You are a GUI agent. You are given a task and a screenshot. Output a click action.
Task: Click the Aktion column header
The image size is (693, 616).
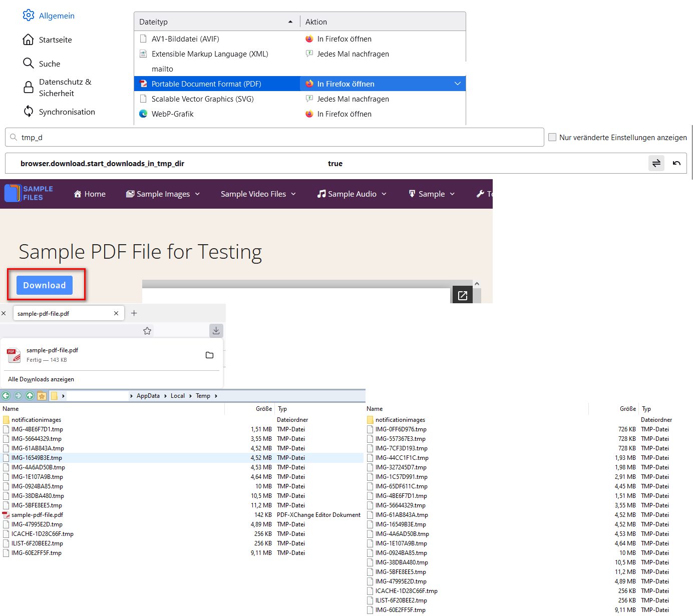pos(383,22)
